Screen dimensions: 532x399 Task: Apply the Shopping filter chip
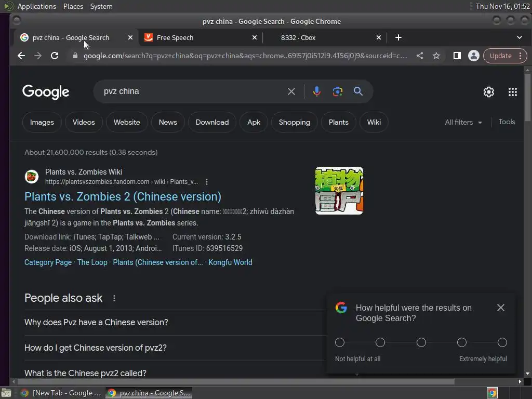click(x=295, y=122)
